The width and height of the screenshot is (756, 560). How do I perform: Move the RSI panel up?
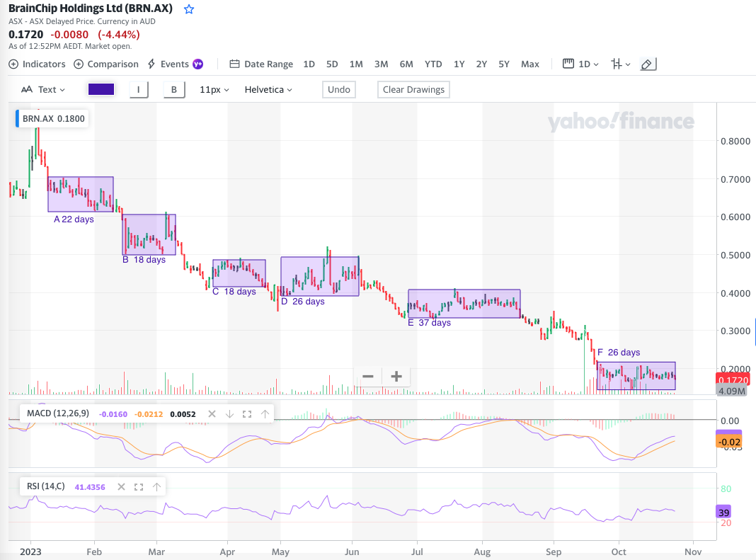[x=156, y=486]
